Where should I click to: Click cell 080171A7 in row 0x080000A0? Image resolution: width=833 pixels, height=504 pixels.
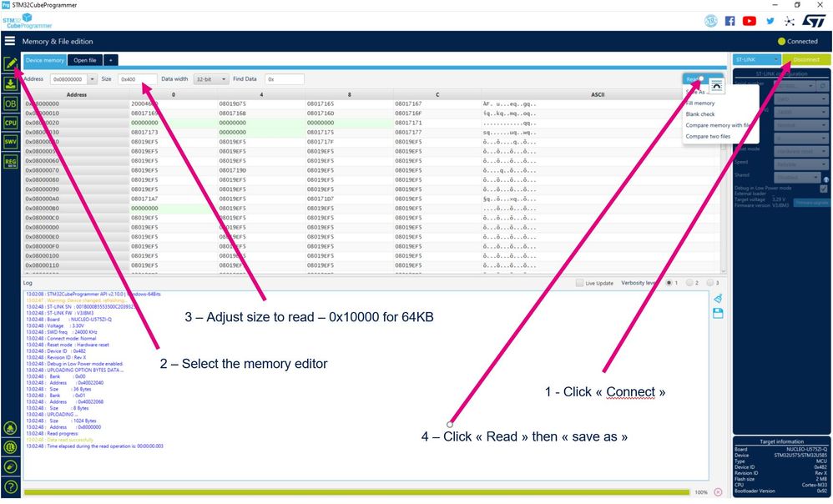pyautogui.click(x=144, y=199)
